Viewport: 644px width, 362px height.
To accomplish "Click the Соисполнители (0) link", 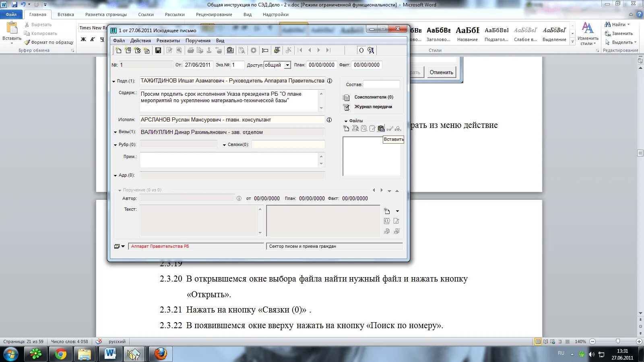I will (374, 97).
